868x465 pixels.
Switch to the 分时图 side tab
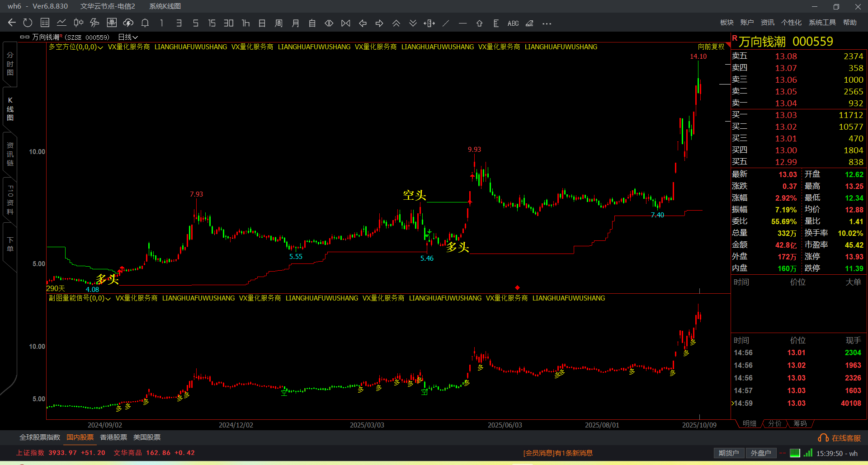(x=10, y=64)
